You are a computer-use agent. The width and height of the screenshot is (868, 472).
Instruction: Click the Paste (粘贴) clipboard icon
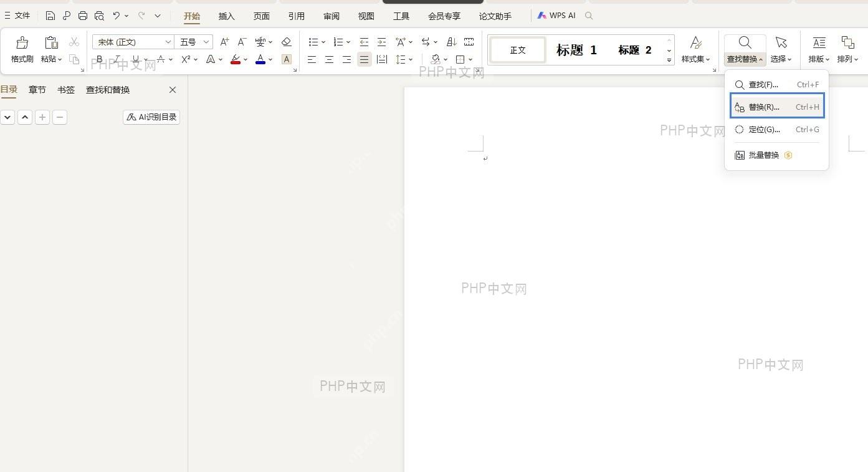point(51,42)
